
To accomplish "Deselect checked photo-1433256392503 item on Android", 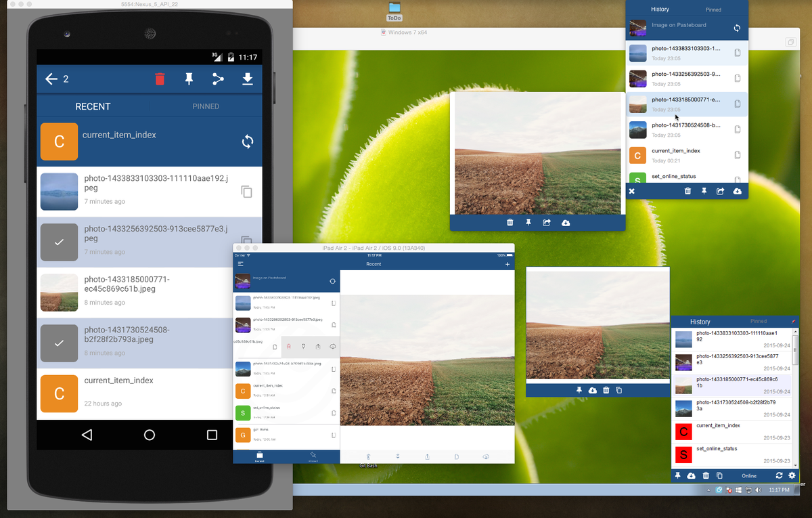I will (x=59, y=242).
